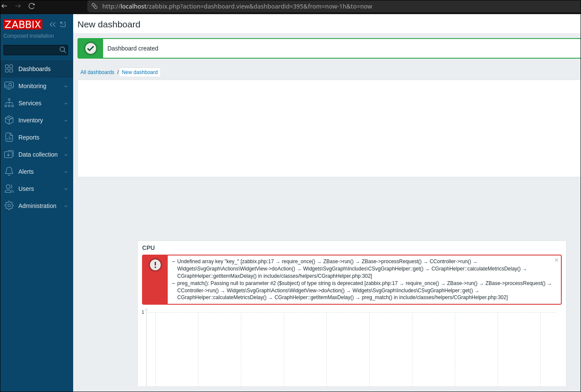Click the Administration gear icon
The image size is (581, 392).
9,206
